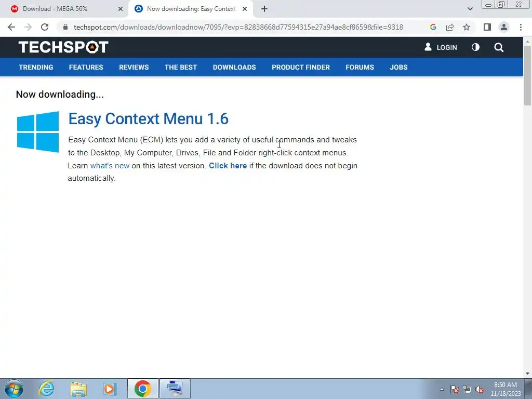Bookmark this page with the star icon

point(467,27)
